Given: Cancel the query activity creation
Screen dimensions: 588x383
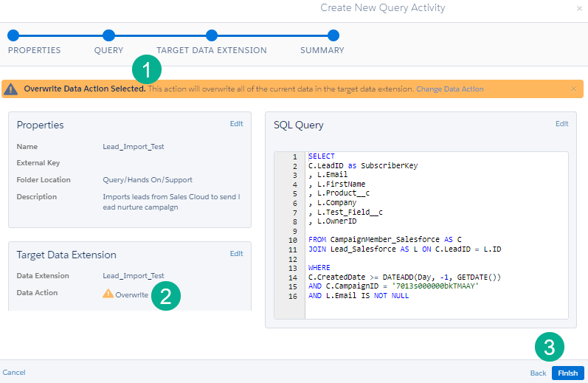Looking at the screenshot, I should point(13,373).
